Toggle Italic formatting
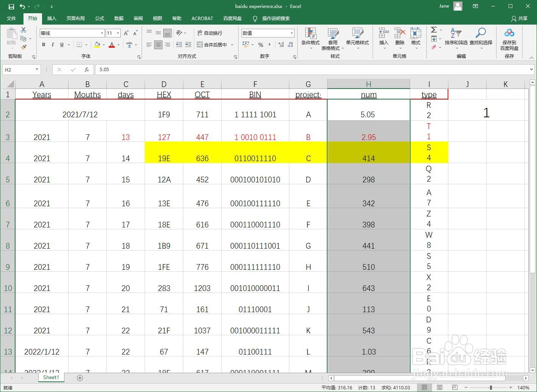Viewport: 537px width, 392px height. coord(53,45)
